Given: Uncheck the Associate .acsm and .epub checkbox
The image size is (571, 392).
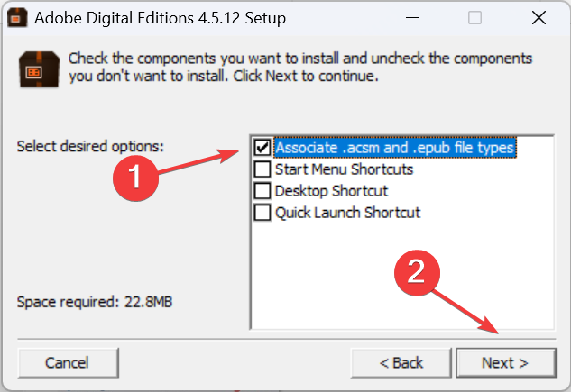Looking at the screenshot, I should 262,147.
